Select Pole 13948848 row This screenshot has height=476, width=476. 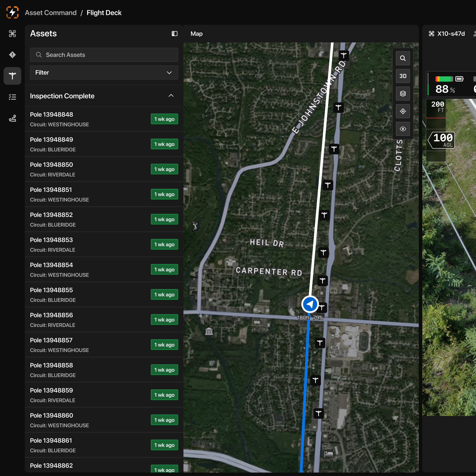coord(104,119)
